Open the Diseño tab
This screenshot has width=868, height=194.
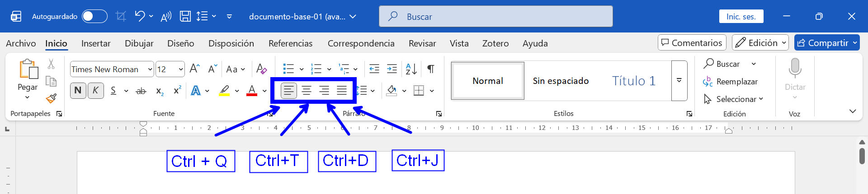[181, 43]
